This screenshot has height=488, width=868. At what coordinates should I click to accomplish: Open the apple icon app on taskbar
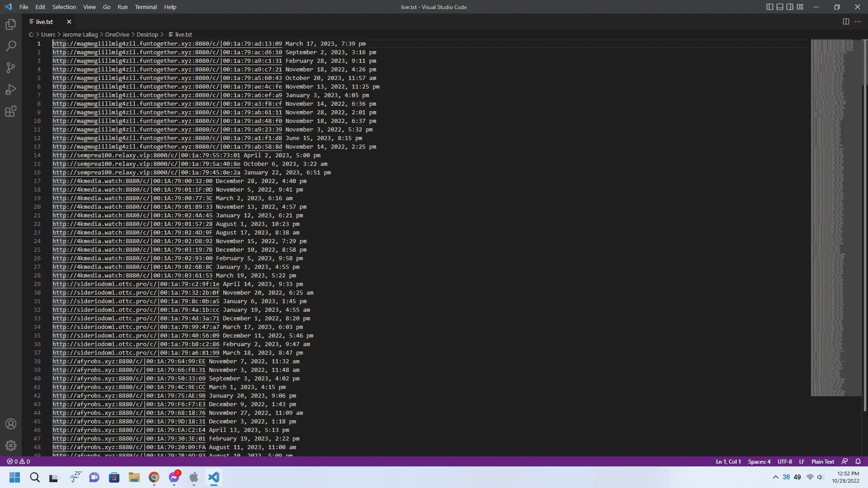(x=194, y=478)
